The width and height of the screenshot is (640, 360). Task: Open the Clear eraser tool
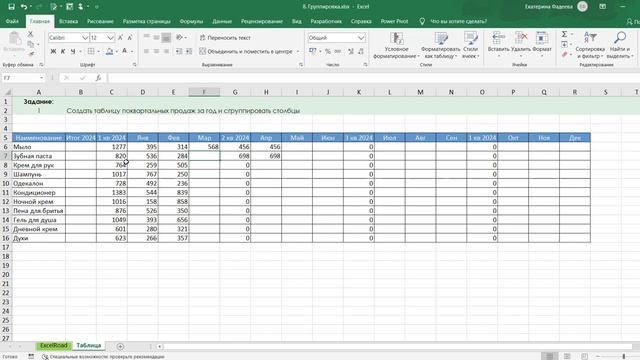[564, 54]
